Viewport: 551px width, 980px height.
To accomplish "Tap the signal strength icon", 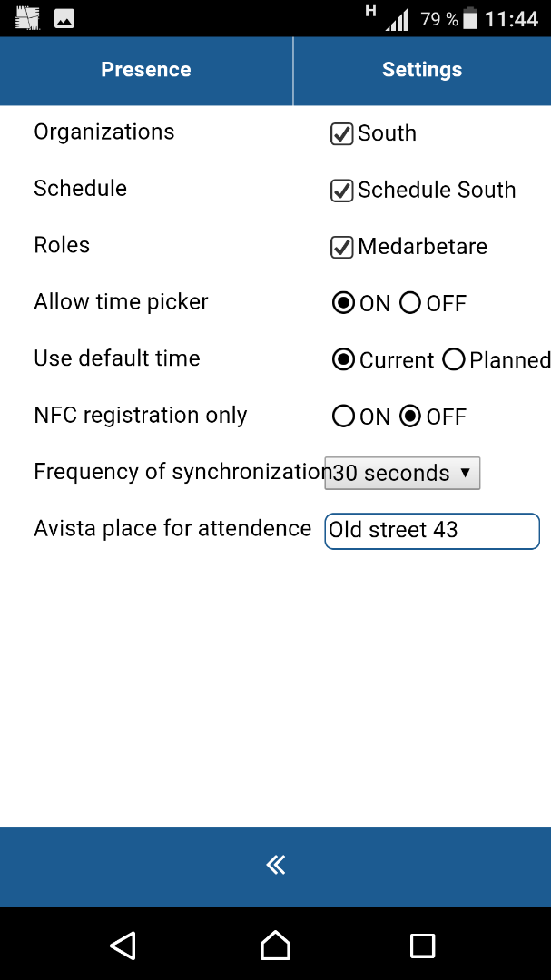I will (x=398, y=20).
